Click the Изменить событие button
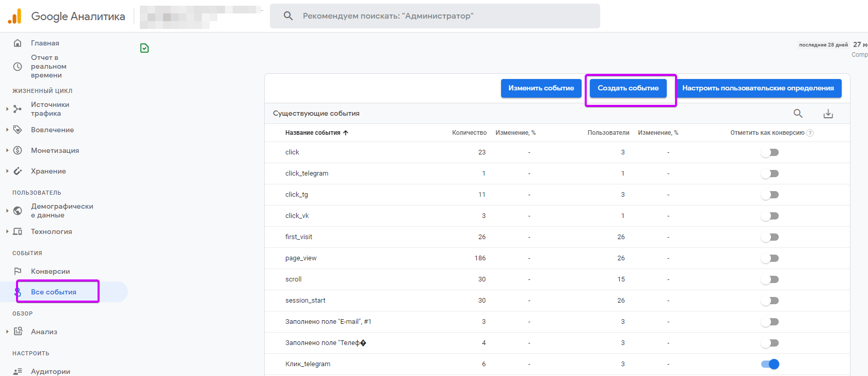Screen dimensions: 868x376 [x=541, y=88]
